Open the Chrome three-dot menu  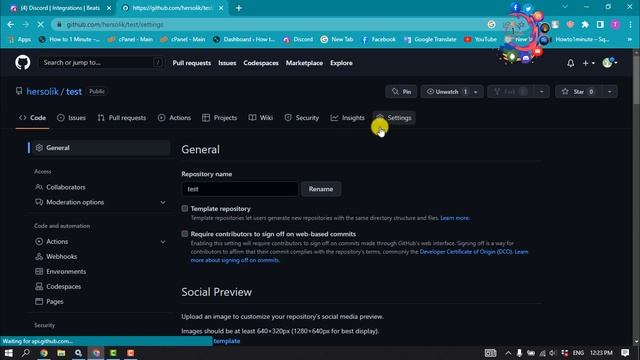[x=631, y=24]
